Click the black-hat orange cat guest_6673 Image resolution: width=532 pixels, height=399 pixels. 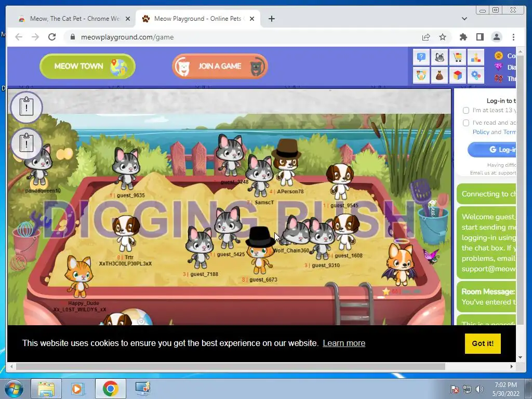(x=260, y=251)
